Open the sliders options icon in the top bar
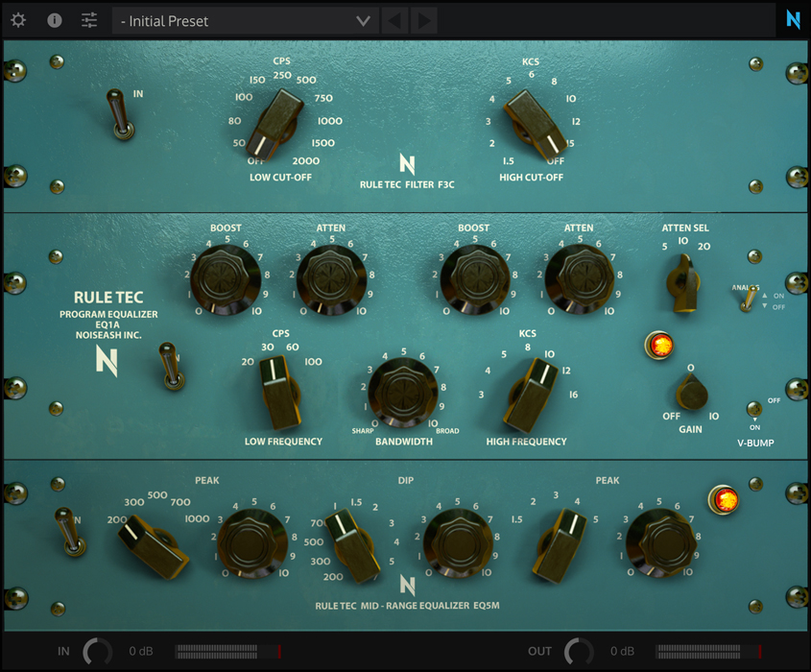This screenshot has width=811, height=672. 89,21
